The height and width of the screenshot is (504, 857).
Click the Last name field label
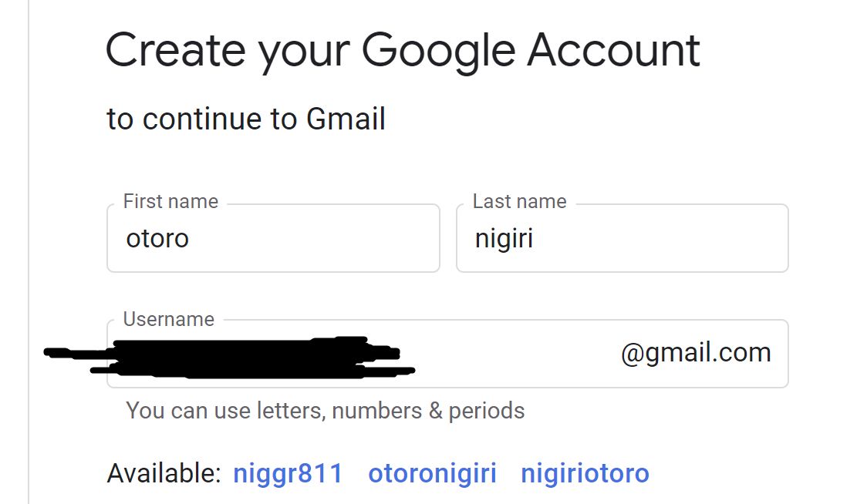518,200
